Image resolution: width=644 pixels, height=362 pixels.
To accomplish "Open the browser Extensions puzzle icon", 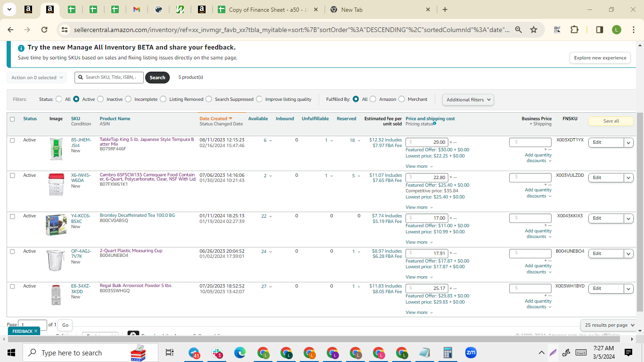I will (x=574, y=30).
